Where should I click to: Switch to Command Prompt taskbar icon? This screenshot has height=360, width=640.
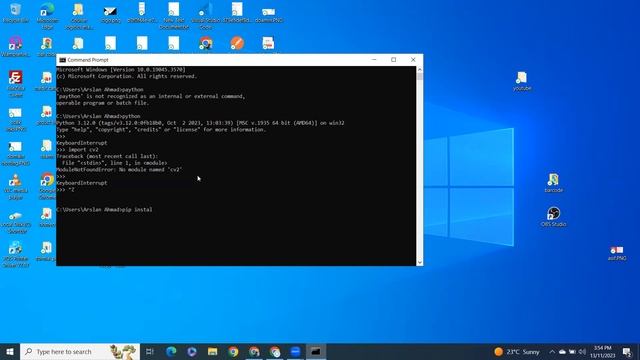pyautogui.click(x=316, y=351)
